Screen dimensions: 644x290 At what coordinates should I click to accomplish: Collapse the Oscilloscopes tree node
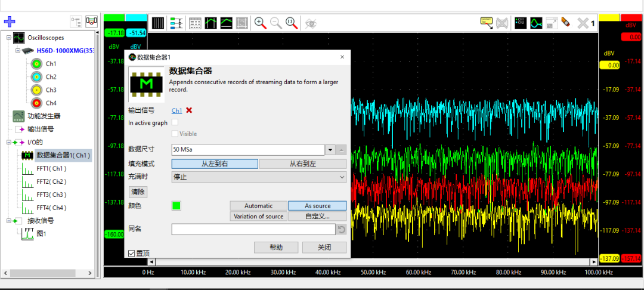point(8,38)
